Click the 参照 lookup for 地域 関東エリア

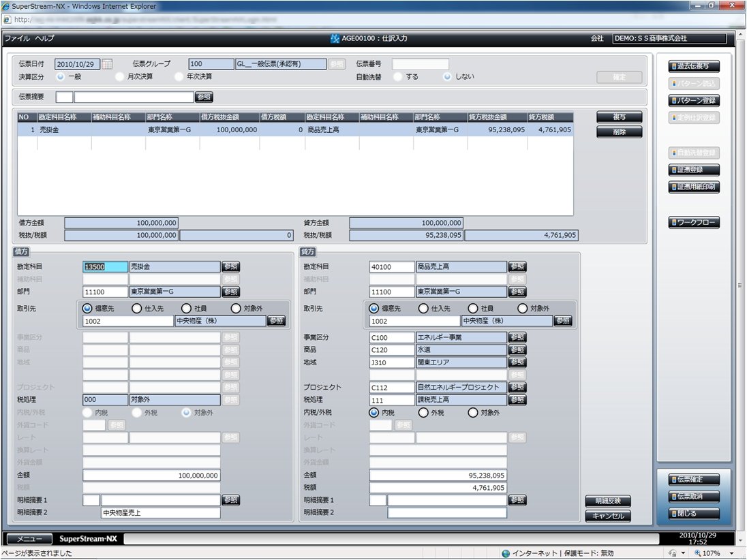pos(517,362)
